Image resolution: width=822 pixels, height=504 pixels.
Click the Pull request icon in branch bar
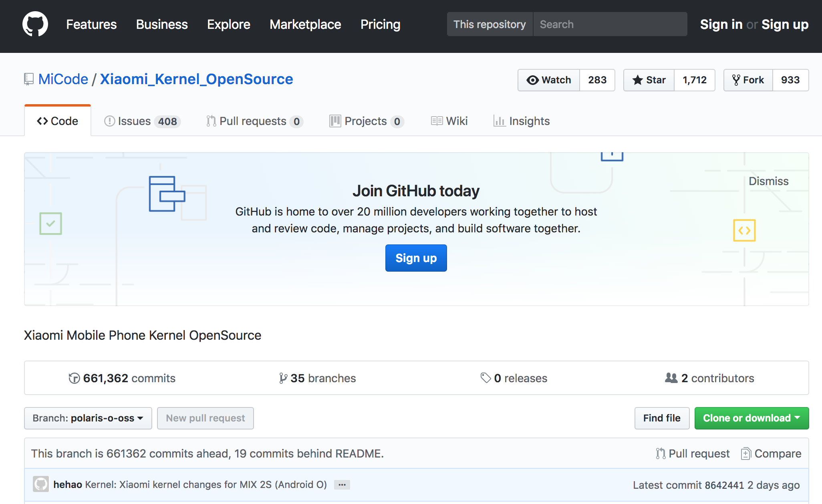[x=661, y=454]
